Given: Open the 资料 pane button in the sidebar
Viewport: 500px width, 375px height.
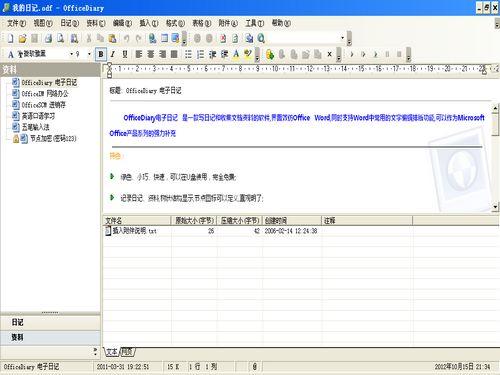Looking at the screenshot, I should (50, 337).
